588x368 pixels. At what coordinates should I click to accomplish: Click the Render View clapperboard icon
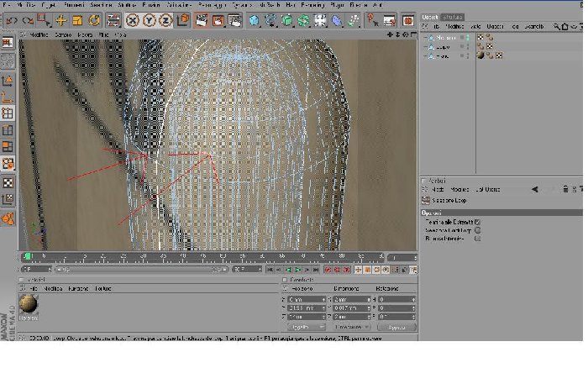point(202,20)
